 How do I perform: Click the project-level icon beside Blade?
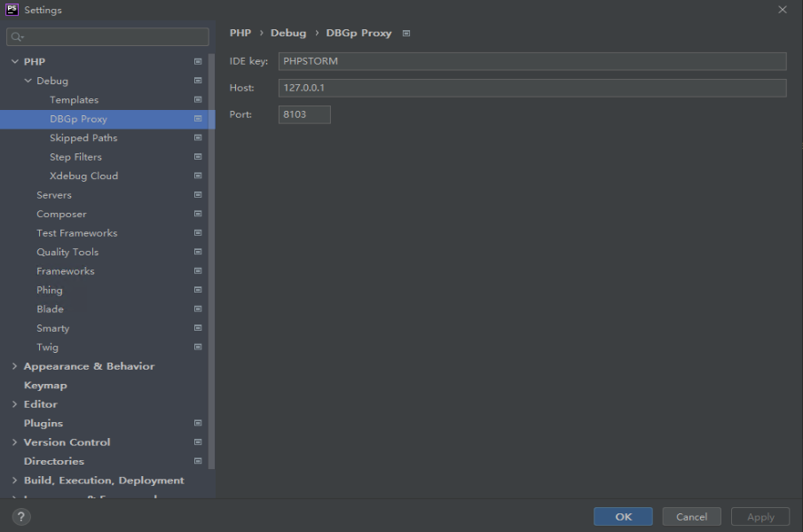click(x=198, y=309)
